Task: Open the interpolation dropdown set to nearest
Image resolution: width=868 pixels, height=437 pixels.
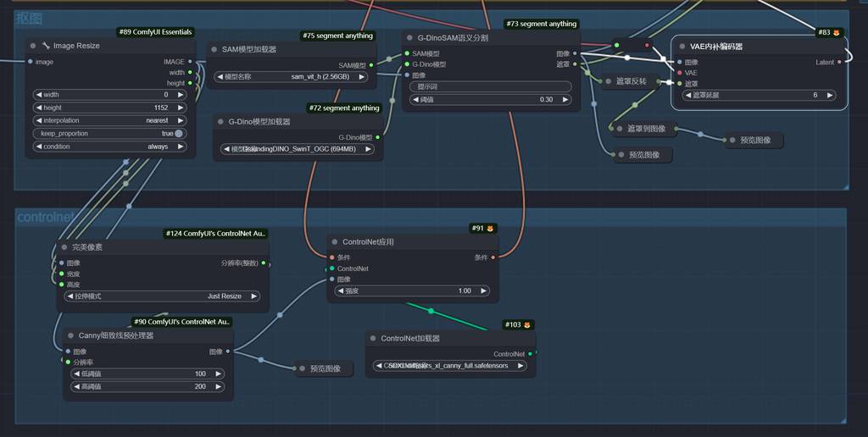Action: pyautogui.click(x=110, y=120)
